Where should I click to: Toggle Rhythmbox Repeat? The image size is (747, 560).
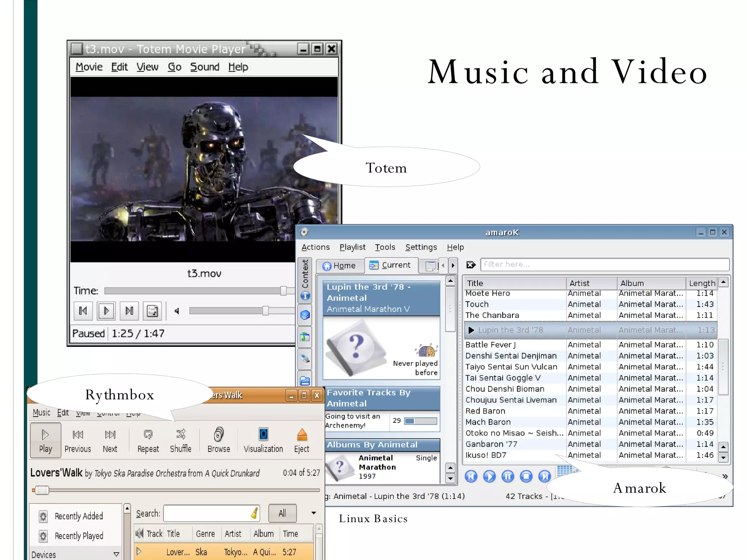[148, 441]
